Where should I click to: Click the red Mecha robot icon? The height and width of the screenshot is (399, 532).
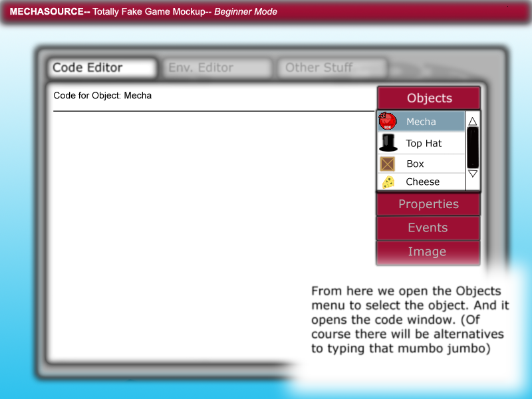click(x=388, y=122)
